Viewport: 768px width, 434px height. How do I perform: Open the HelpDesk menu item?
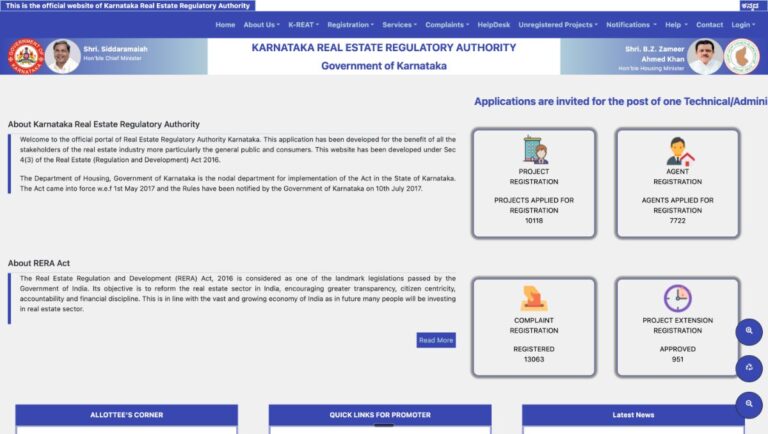(x=494, y=24)
